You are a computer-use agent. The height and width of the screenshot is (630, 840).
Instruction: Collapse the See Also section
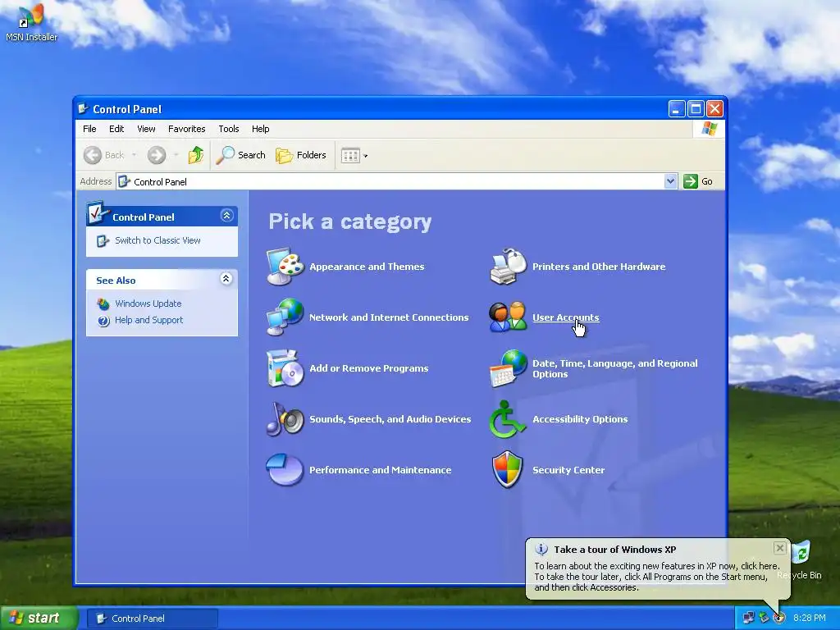(x=226, y=279)
